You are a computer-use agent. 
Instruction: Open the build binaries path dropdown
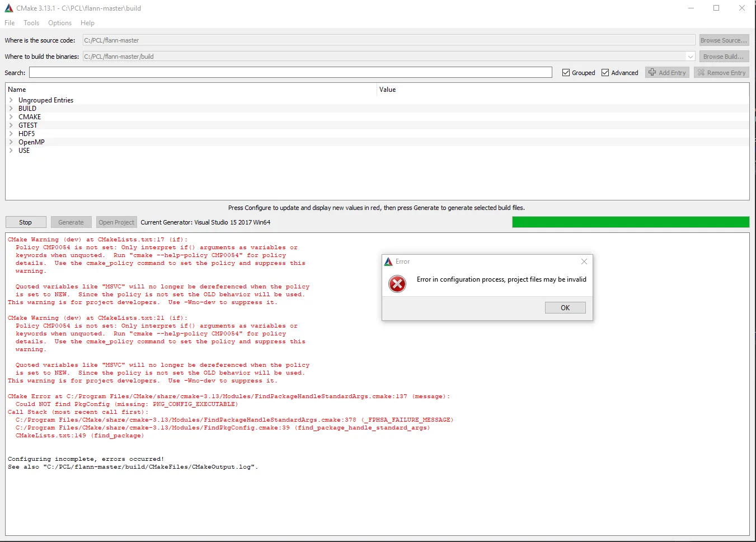tap(691, 57)
